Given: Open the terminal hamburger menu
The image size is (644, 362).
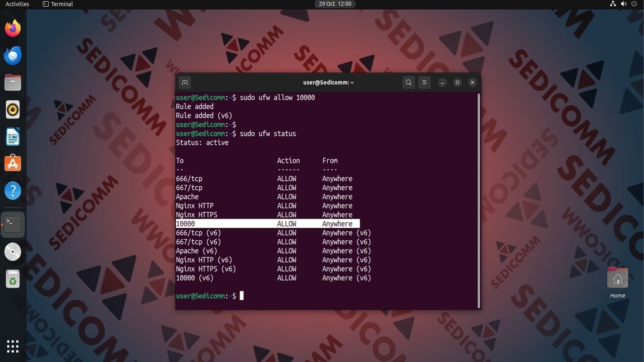Looking at the screenshot, I should pyautogui.click(x=424, y=82).
